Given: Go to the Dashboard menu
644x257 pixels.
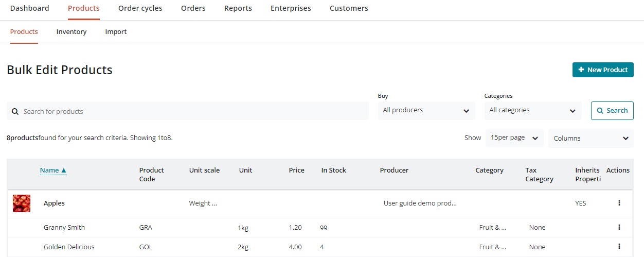Looking at the screenshot, I should coord(30,8).
